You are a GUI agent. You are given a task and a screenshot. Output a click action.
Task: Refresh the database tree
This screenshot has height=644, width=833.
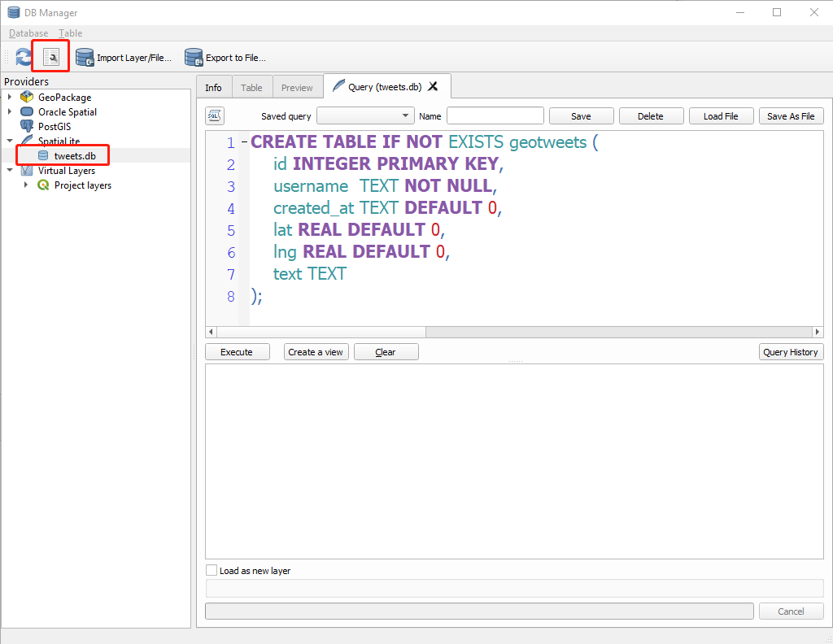pos(23,57)
